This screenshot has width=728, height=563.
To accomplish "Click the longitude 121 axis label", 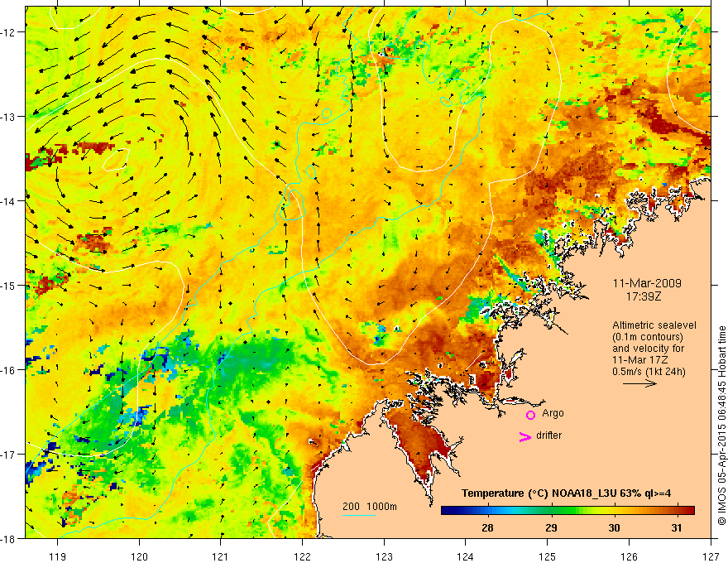I will [x=220, y=556].
